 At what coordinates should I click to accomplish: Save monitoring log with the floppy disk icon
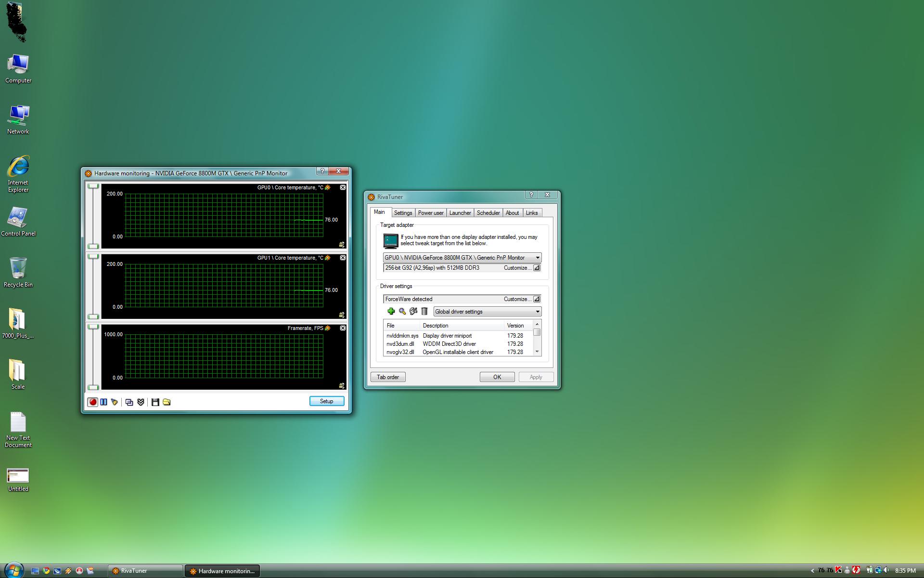click(x=155, y=402)
